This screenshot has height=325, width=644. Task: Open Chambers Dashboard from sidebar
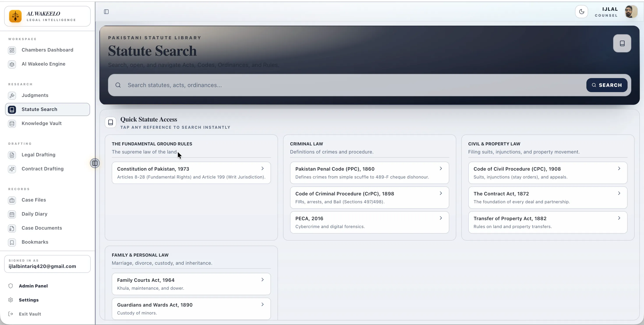click(x=48, y=50)
